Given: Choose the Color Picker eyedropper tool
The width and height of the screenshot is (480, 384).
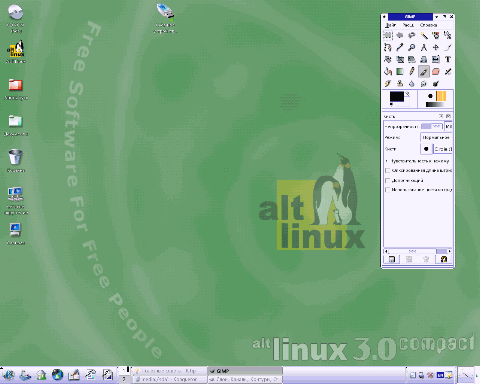Looking at the screenshot, I should pyautogui.click(x=400, y=47).
